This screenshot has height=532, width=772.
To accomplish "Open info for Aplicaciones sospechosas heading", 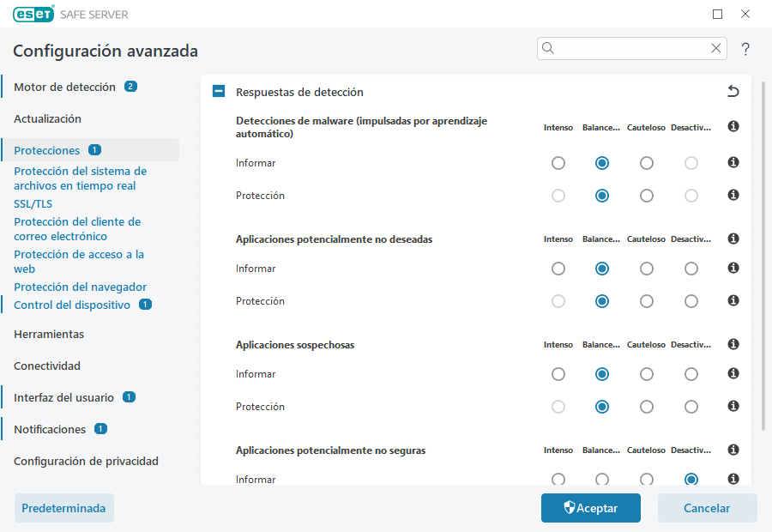I will coord(733,344).
